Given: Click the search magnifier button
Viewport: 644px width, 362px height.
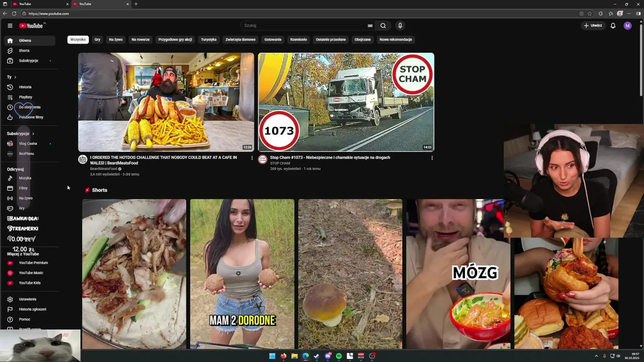Looking at the screenshot, I should pos(383,26).
